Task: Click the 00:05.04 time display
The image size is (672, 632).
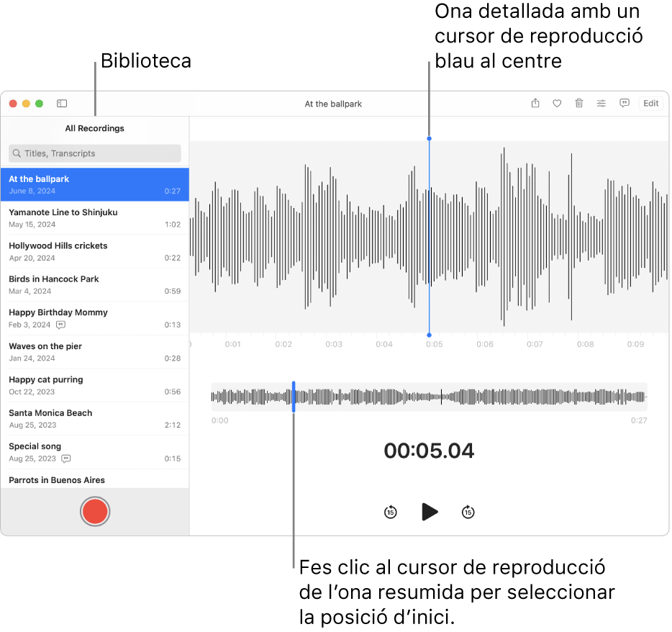Action: point(429,451)
